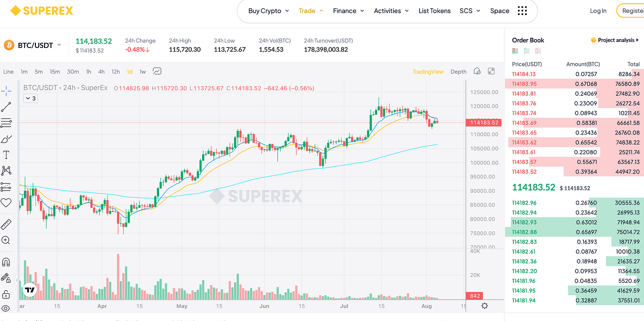This screenshot has height=321, width=644.
Task: Open the Buy Crypto dropdown
Action: coord(269,11)
